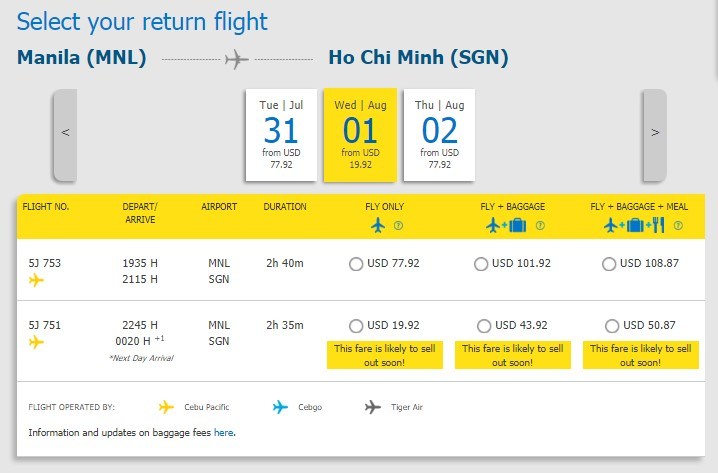Click the help icon beside Fly Only
This screenshot has height=473, width=718.
[398, 226]
